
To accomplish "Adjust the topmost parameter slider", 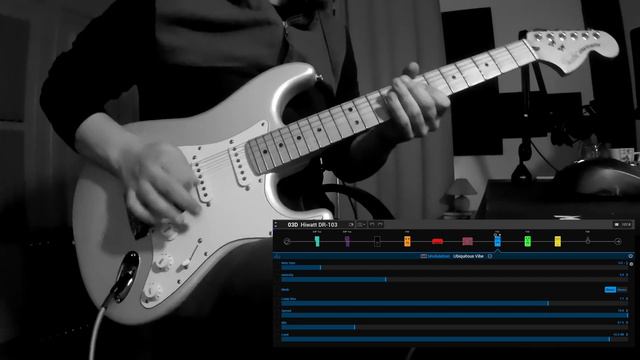I will [454, 268].
